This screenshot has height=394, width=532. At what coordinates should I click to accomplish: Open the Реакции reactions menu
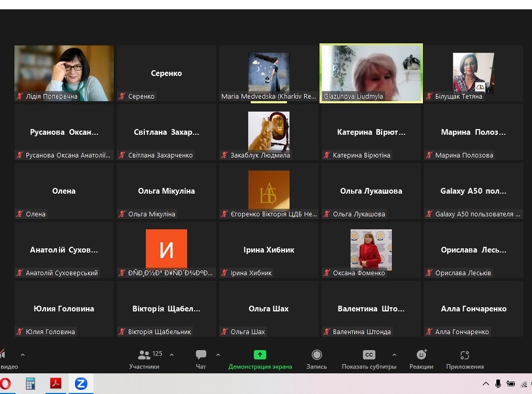tap(421, 358)
